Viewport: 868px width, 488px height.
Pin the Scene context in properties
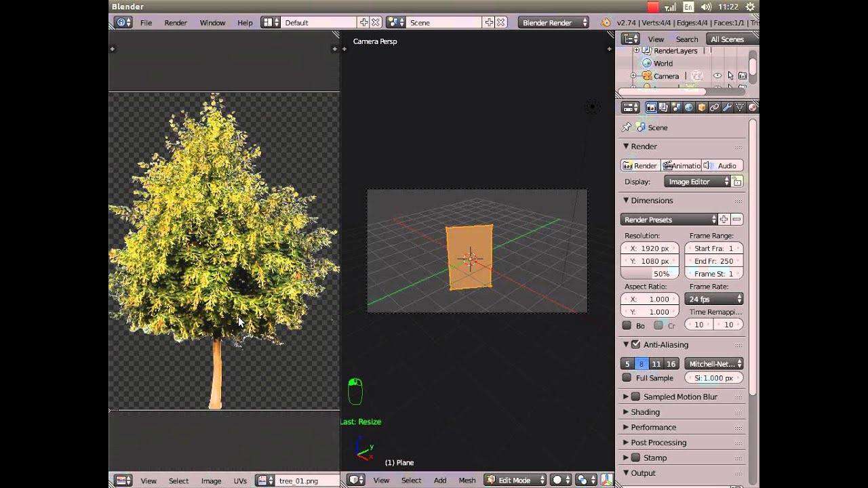[x=627, y=127]
